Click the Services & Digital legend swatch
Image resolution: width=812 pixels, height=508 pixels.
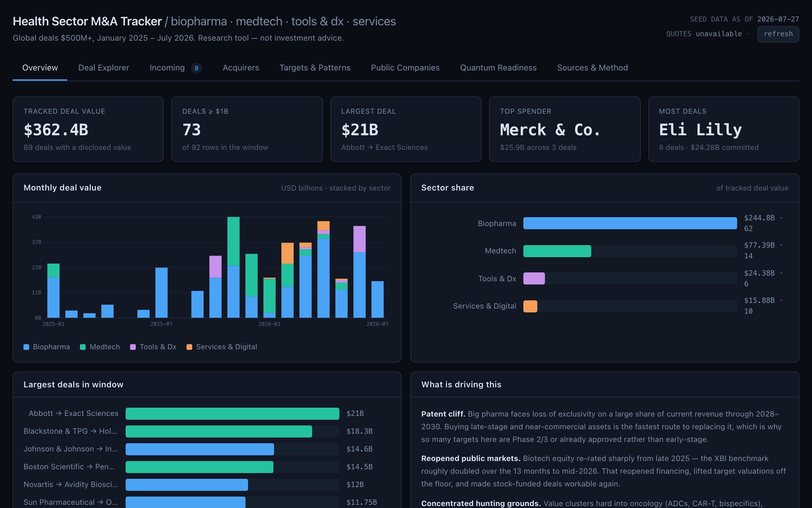tap(189, 347)
